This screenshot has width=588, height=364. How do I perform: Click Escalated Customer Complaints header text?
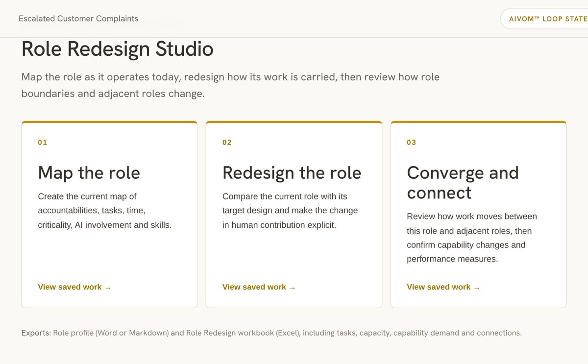click(78, 19)
